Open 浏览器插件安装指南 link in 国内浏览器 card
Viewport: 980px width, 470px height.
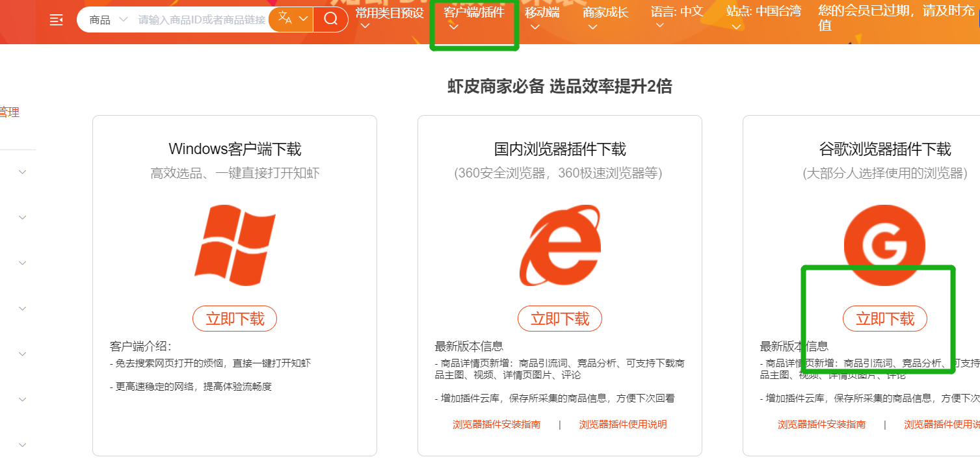click(496, 424)
